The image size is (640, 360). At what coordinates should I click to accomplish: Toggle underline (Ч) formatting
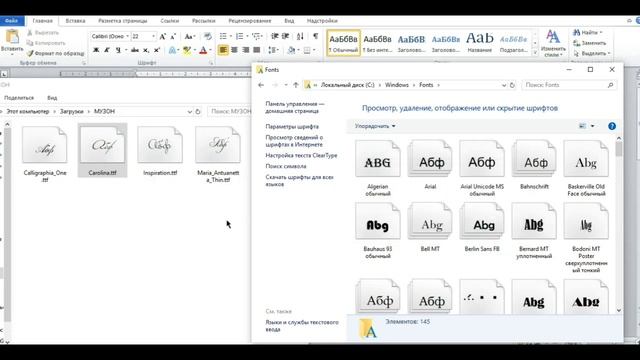click(x=118, y=50)
